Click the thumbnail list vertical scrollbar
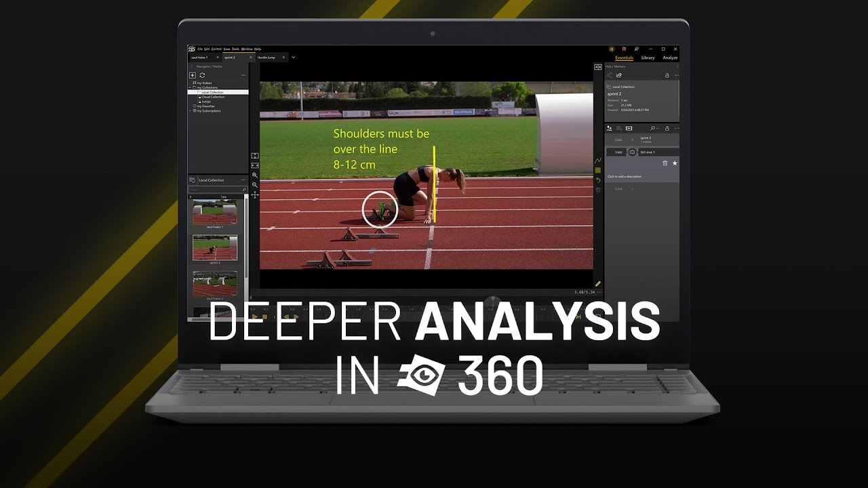The image size is (868, 488). (246, 237)
